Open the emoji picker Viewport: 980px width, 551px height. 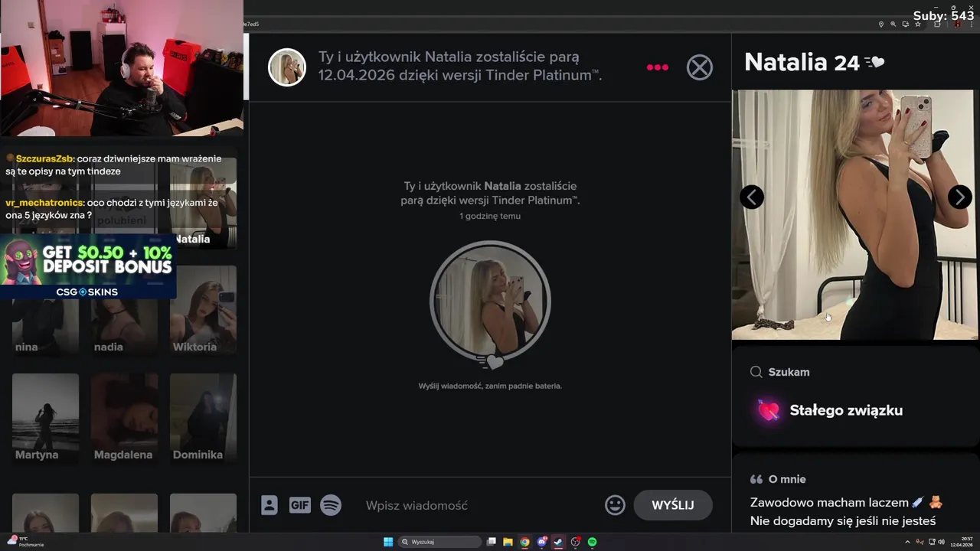615,505
